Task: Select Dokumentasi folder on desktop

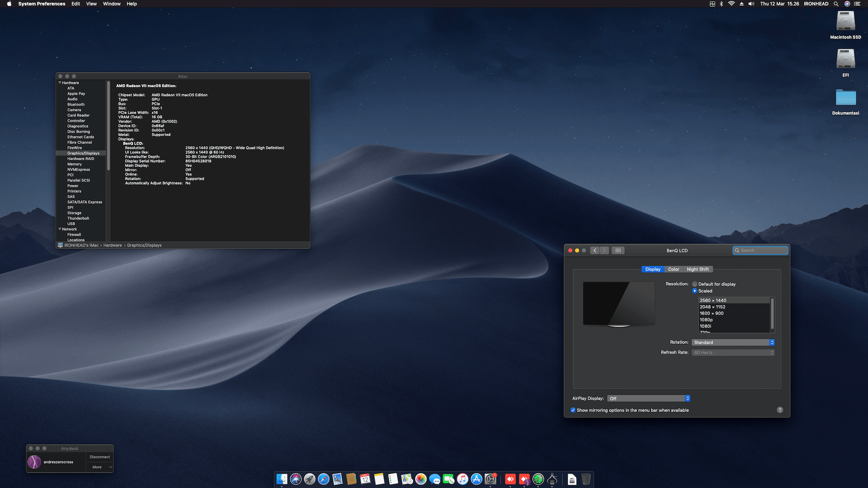Action: 845,101
